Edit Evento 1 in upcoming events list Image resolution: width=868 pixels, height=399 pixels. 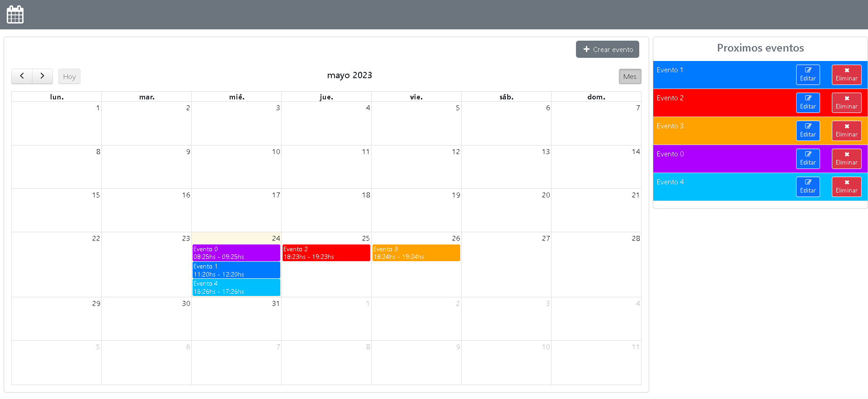pos(807,75)
